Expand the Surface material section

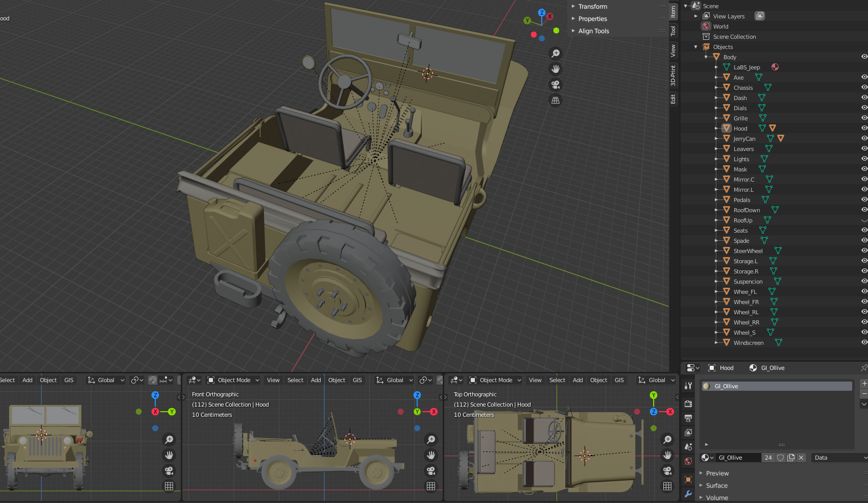pos(716,486)
